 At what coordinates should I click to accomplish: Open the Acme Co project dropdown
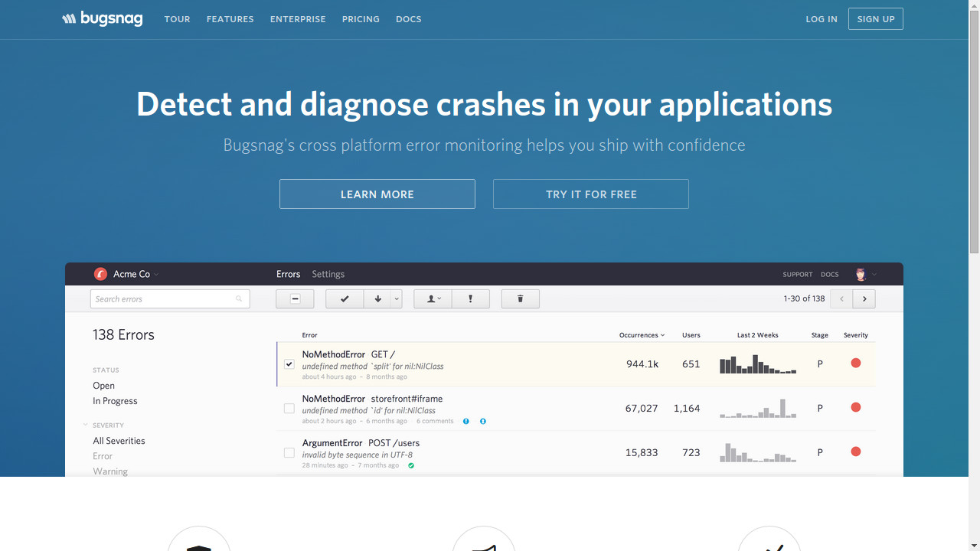pos(136,274)
